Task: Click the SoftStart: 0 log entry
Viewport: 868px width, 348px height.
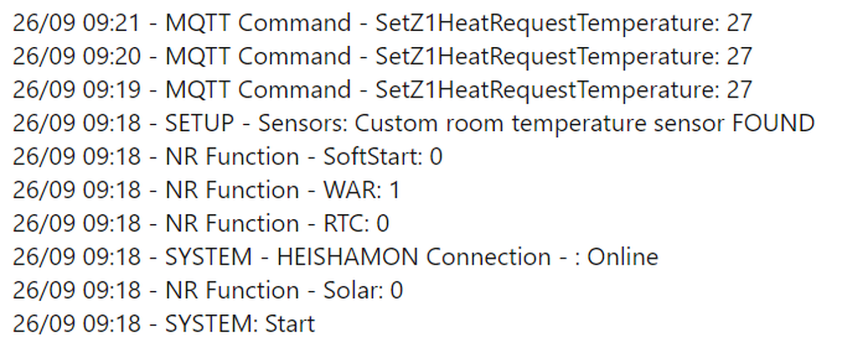Action: coord(383,157)
